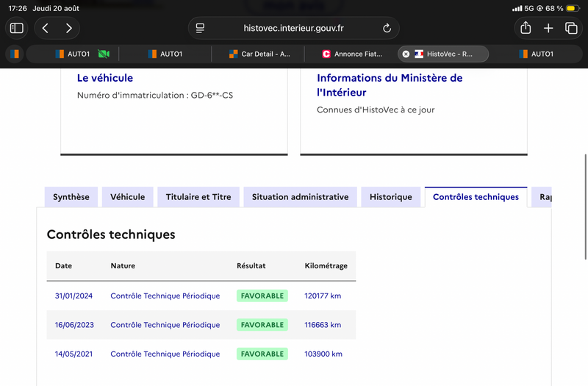Viewport: 588px width, 386px height.
Task: Switch to the first AUTO1 tab
Action: [72, 54]
